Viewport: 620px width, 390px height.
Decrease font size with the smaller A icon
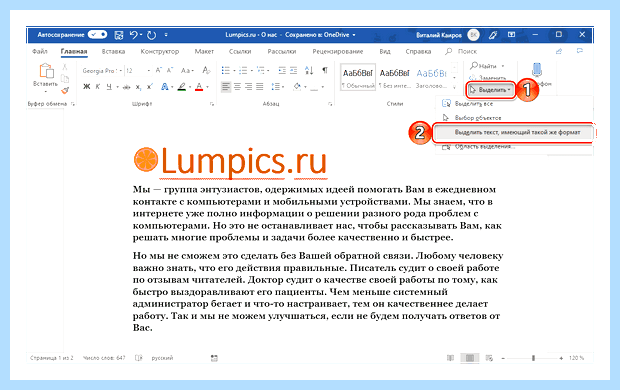[x=170, y=70]
